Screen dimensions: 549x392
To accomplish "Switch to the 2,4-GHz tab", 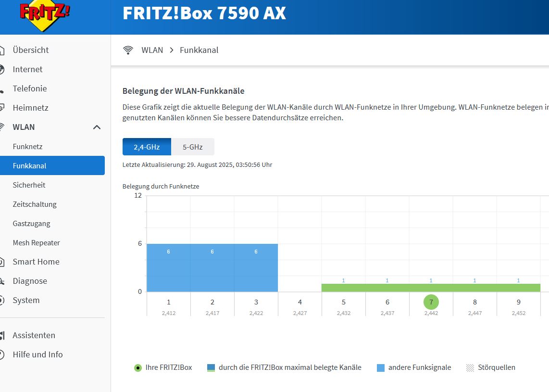I will (x=147, y=147).
